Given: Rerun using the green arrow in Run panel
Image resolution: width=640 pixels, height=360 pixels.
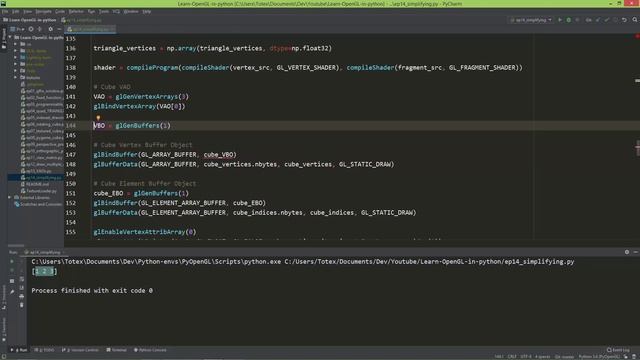Looking at the screenshot, I should pos(12,261).
